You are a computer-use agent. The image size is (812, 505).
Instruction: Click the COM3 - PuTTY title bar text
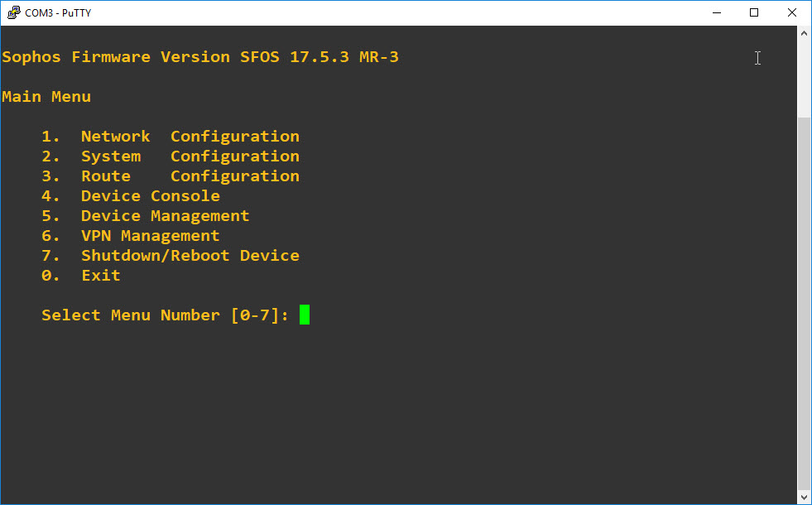[58, 13]
